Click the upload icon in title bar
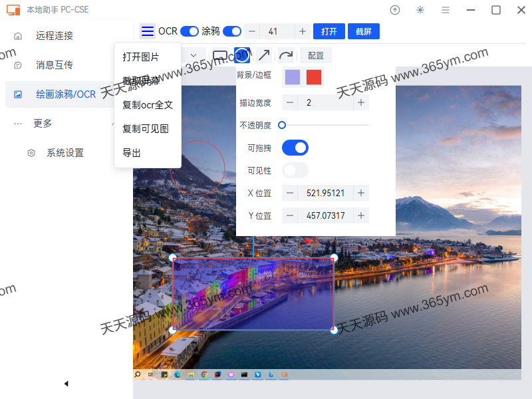532x399 pixels. tap(395, 10)
